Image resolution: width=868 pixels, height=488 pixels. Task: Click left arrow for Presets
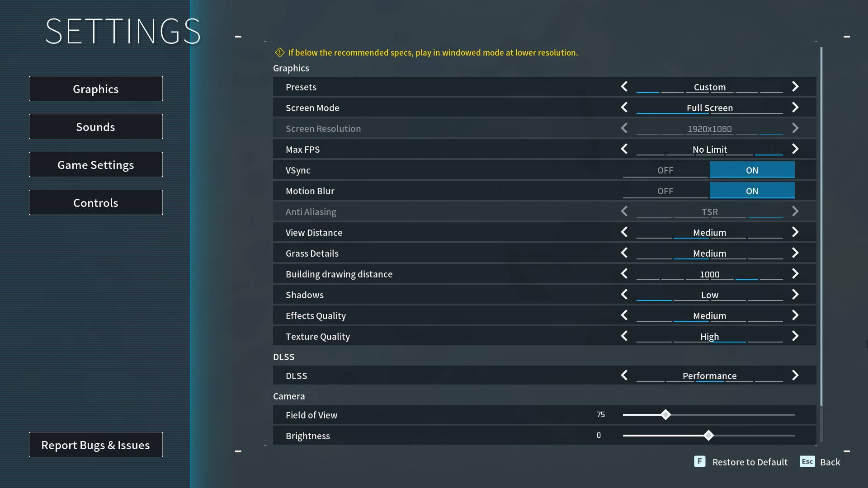pos(624,86)
